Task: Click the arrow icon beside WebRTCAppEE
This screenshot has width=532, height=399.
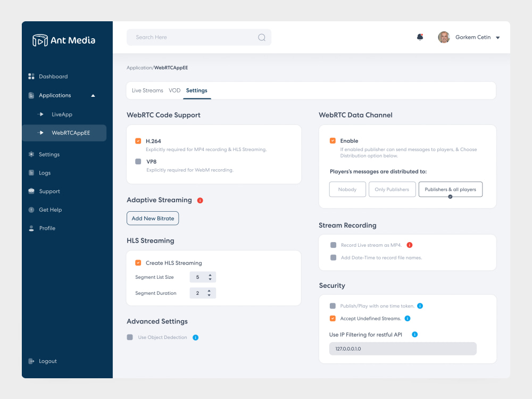Action: (x=40, y=132)
